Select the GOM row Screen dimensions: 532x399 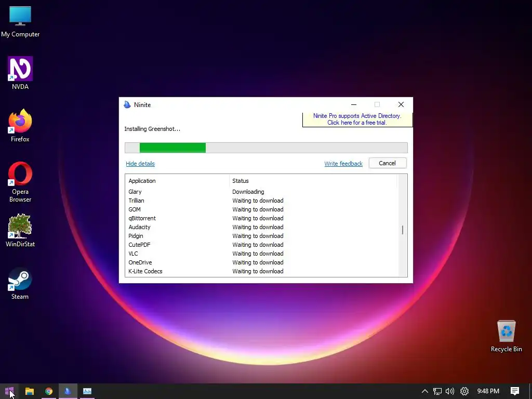(x=261, y=209)
